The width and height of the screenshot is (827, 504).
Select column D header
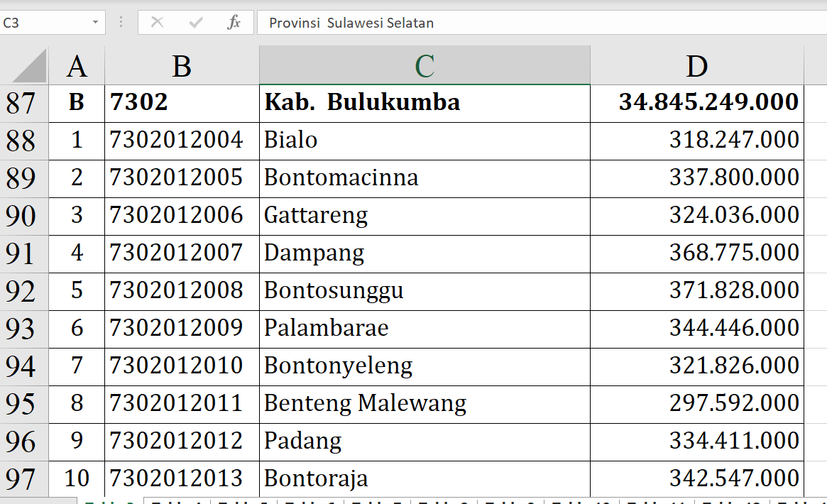coord(696,66)
